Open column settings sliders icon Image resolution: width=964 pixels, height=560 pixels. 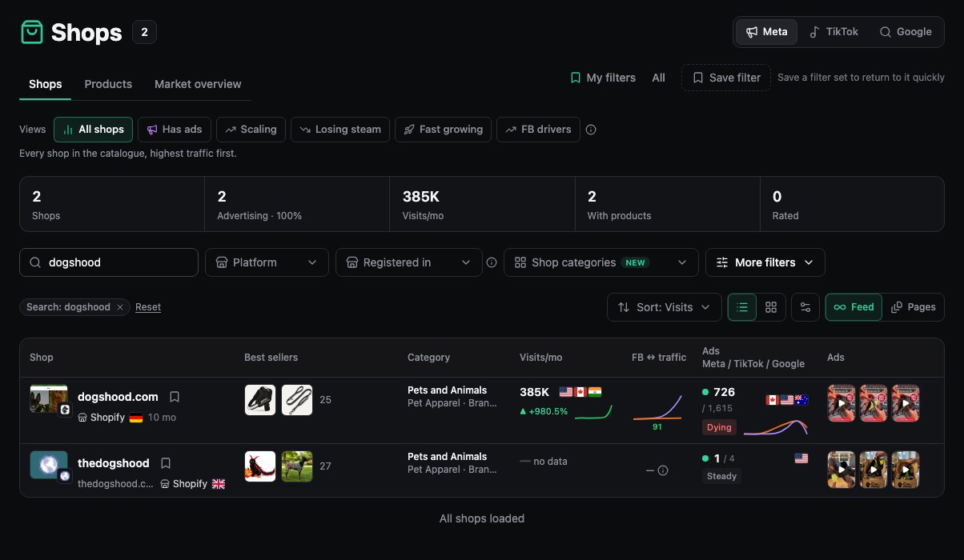[x=805, y=307]
